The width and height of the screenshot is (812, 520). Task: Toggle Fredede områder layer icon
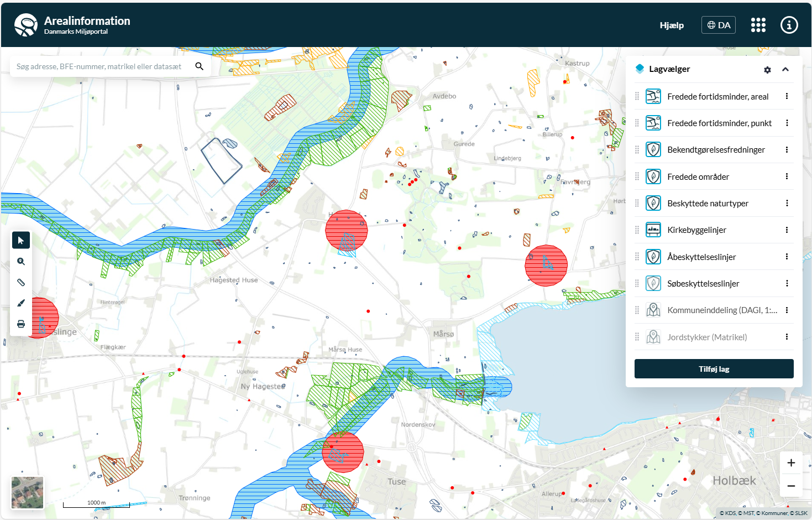[653, 176]
